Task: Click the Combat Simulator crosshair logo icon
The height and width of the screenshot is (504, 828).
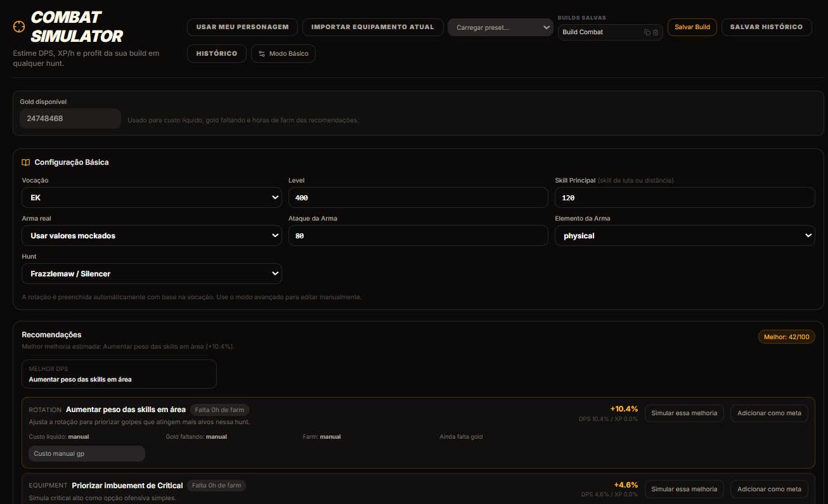Action: (x=19, y=27)
